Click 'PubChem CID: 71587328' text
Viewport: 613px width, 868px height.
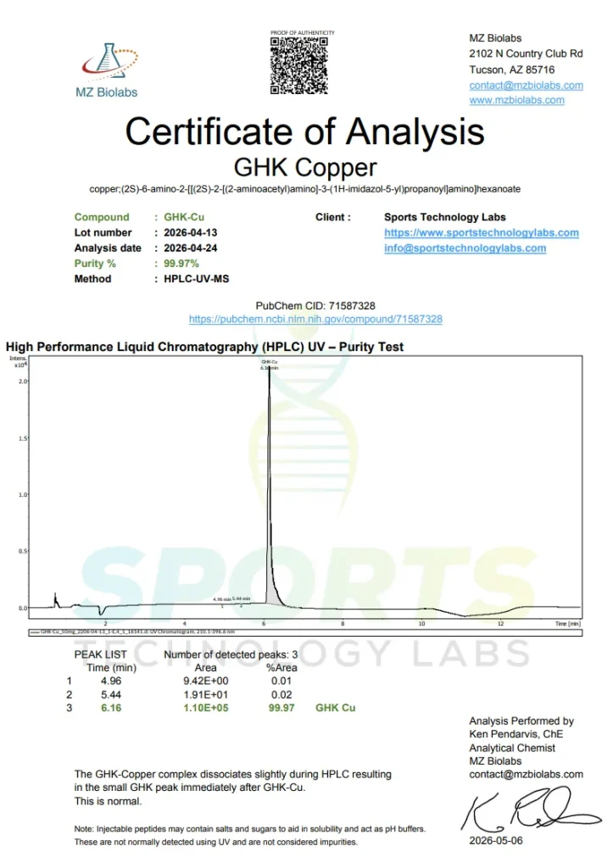coord(315,305)
